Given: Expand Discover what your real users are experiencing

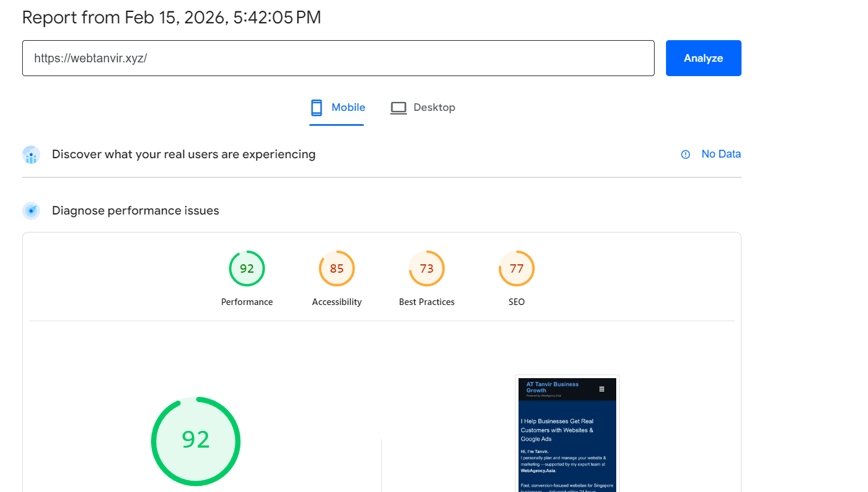Looking at the screenshot, I should click(183, 155).
